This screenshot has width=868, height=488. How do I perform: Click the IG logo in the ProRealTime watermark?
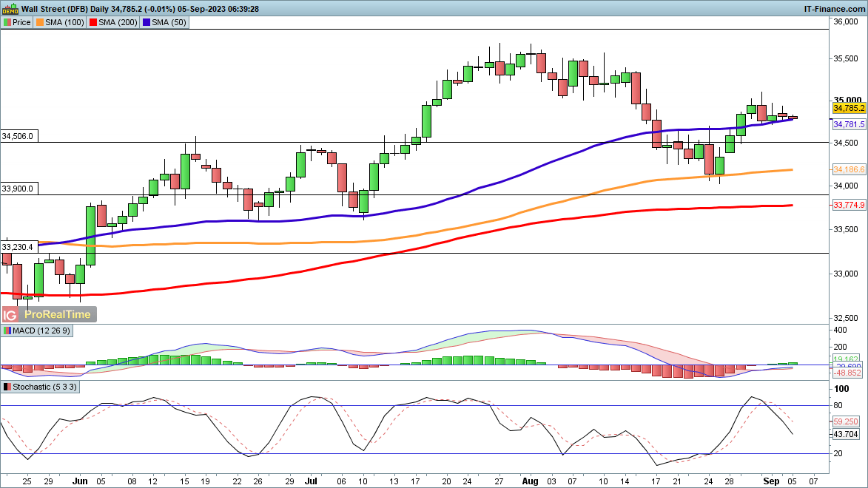[x=10, y=314]
